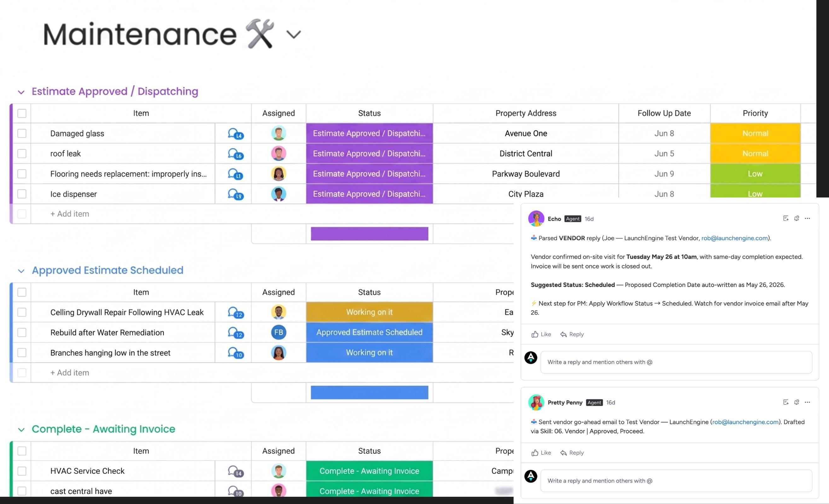Click the reminder bell on Pretty Penny's update
Screen dimensions: 829x504
coord(796,403)
